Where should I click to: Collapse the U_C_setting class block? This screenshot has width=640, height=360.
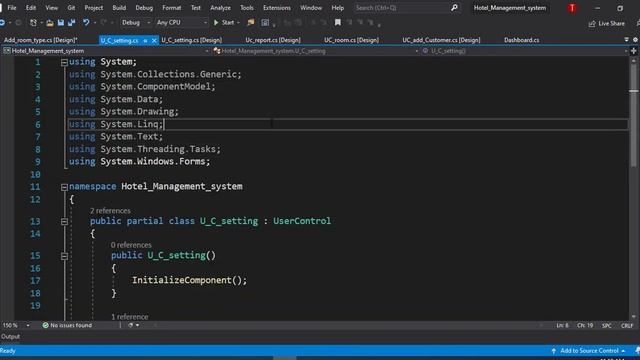64,222
